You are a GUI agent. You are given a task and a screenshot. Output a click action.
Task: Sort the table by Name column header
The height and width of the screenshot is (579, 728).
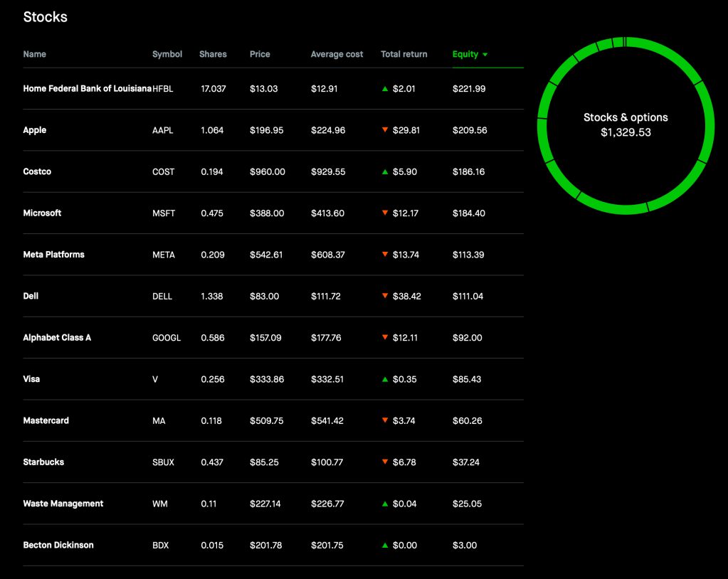(34, 54)
